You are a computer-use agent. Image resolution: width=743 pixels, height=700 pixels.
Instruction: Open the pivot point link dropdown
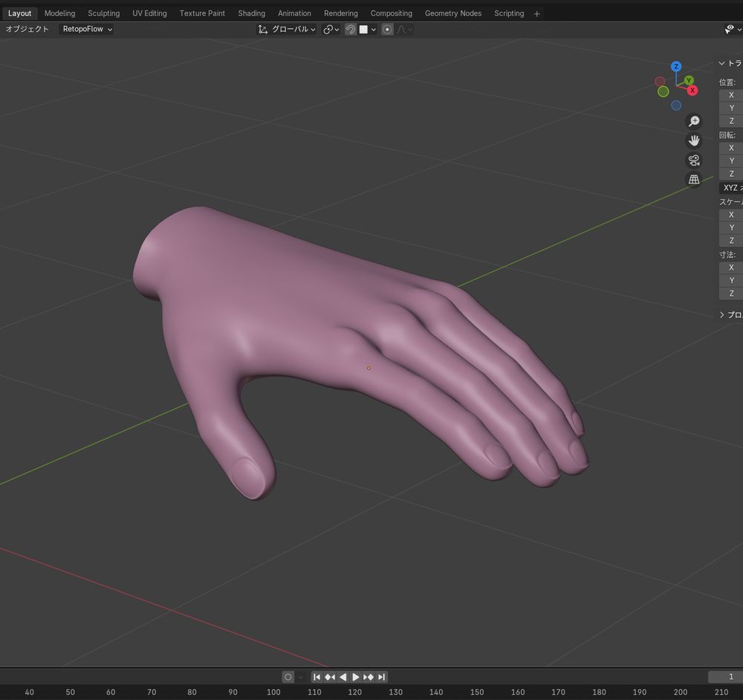(331, 30)
